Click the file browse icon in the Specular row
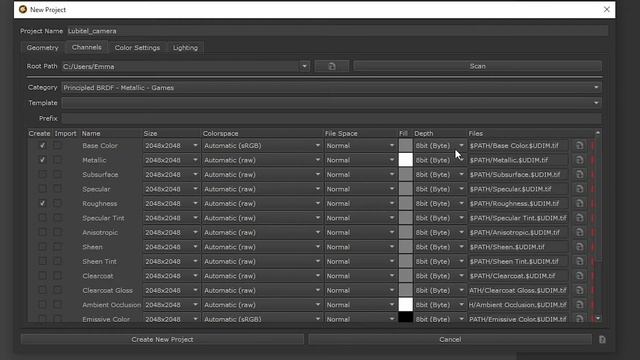640x360 pixels. [579, 189]
